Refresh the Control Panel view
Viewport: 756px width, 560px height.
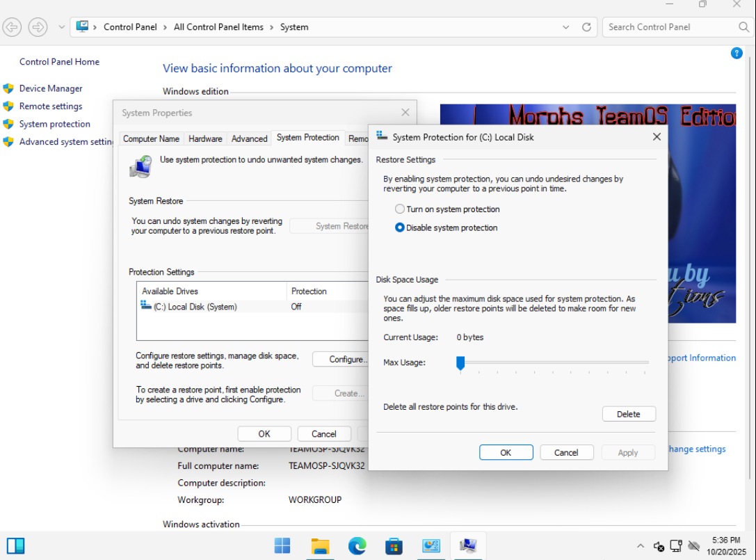[586, 27]
